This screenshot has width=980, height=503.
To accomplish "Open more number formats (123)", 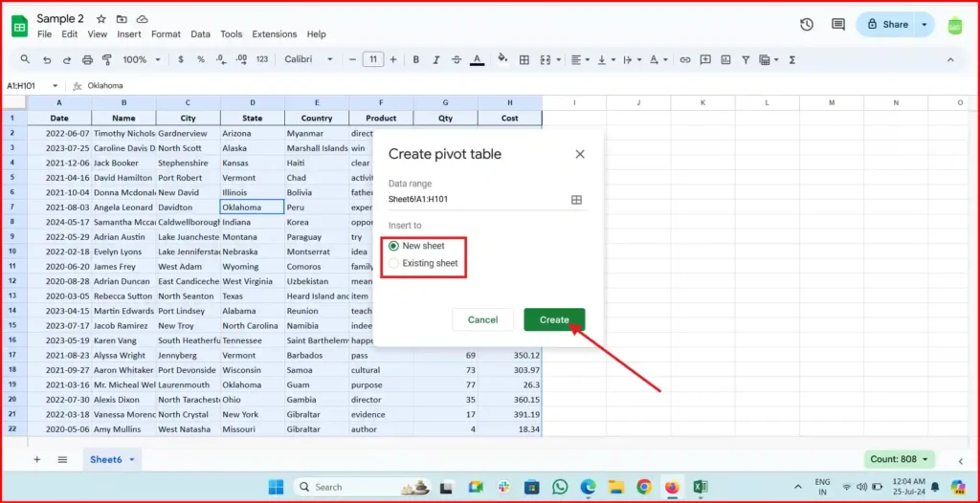I will click(x=262, y=60).
